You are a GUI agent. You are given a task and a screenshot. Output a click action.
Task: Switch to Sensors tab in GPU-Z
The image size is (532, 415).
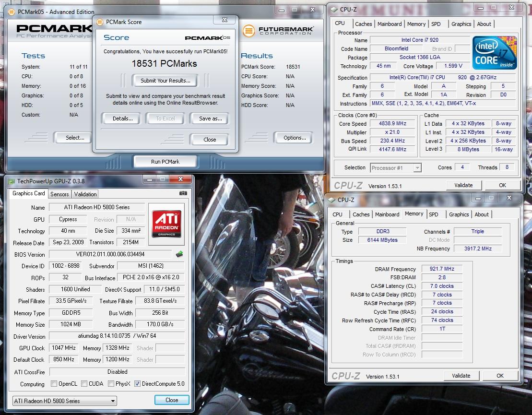pos(59,194)
